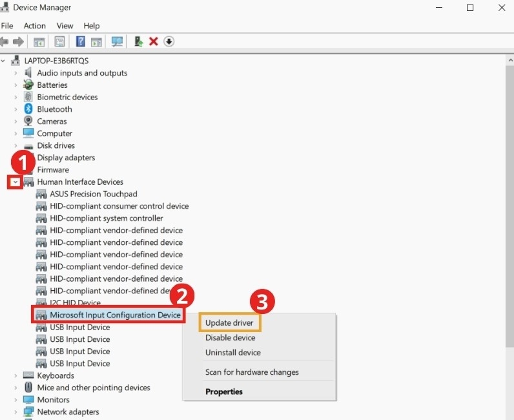Click the ASUS Precision Touchpad device icon

[x=41, y=194]
